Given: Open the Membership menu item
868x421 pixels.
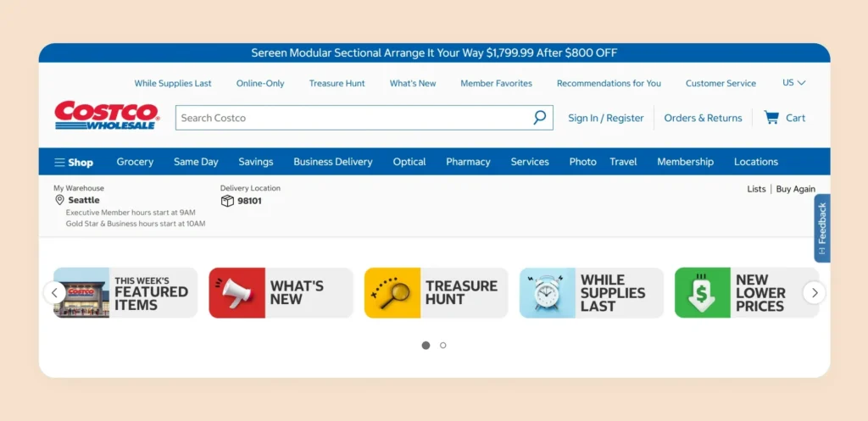Looking at the screenshot, I should click(685, 162).
